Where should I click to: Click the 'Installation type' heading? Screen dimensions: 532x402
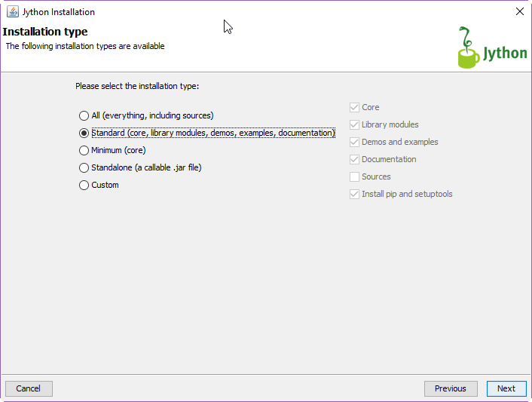tap(45, 32)
